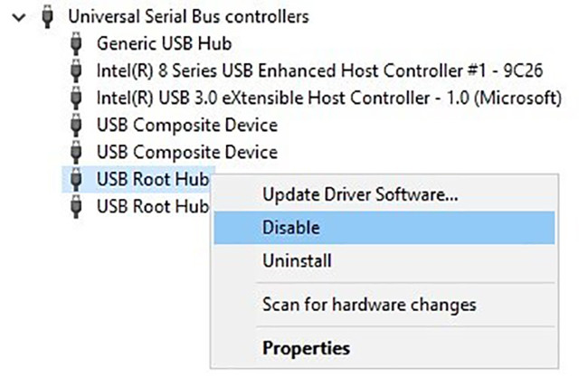Image resolution: width=588 pixels, height=377 pixels.
Task: Choose Uninstall from the context menu
Action: click(296, 261)
